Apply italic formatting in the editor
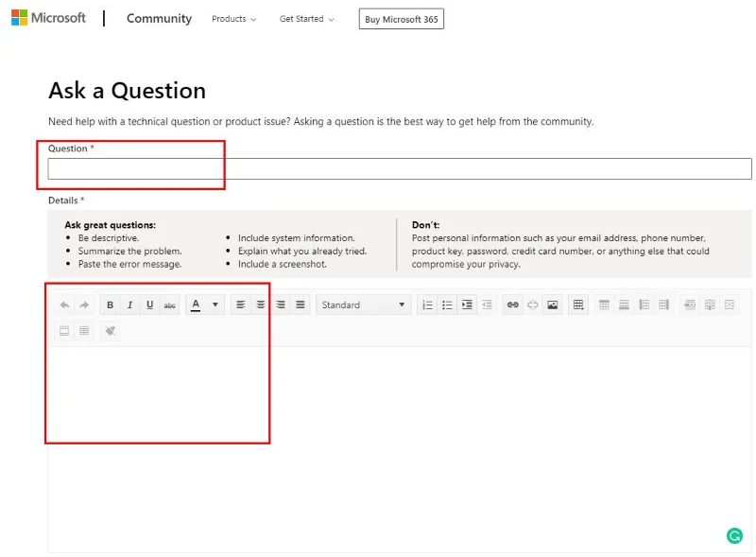The height and width of the screenshot is (557, 756). tap(129, 304)
